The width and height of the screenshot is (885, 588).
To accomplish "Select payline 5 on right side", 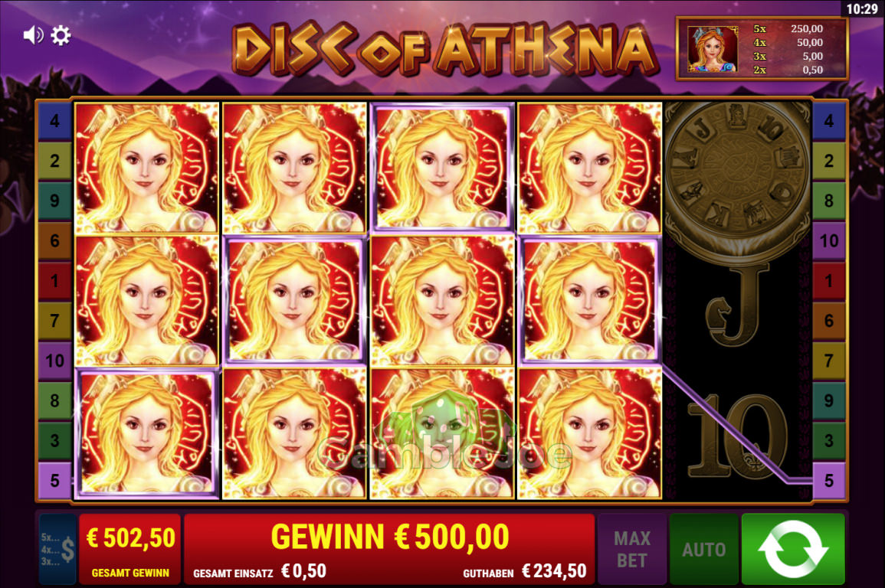I will (x=828, y=480).
